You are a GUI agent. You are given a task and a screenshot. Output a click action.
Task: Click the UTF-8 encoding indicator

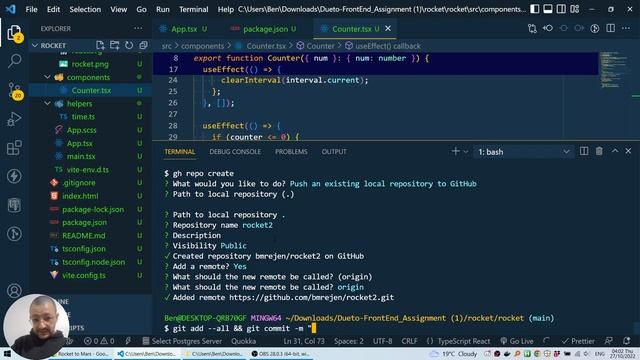coord(382,341)
